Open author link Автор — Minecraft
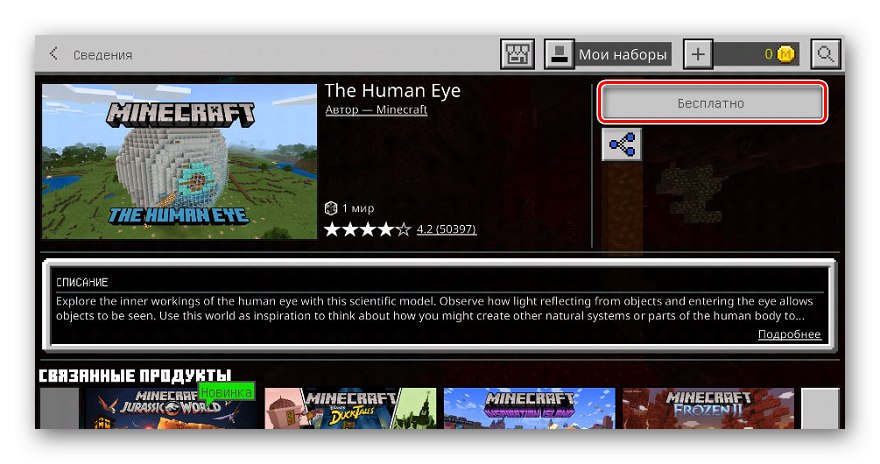Screen dimensions: 880x464 [376, 109]
